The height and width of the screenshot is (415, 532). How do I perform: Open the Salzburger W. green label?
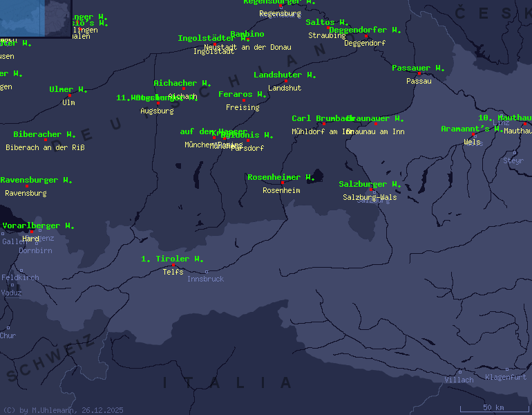[x=370, y=184]
